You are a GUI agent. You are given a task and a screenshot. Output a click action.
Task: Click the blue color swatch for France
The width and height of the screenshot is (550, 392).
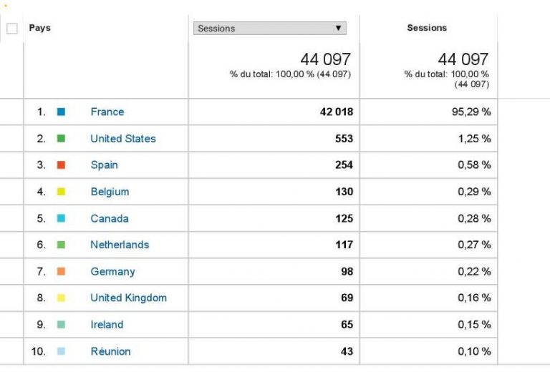click(61, 112)
